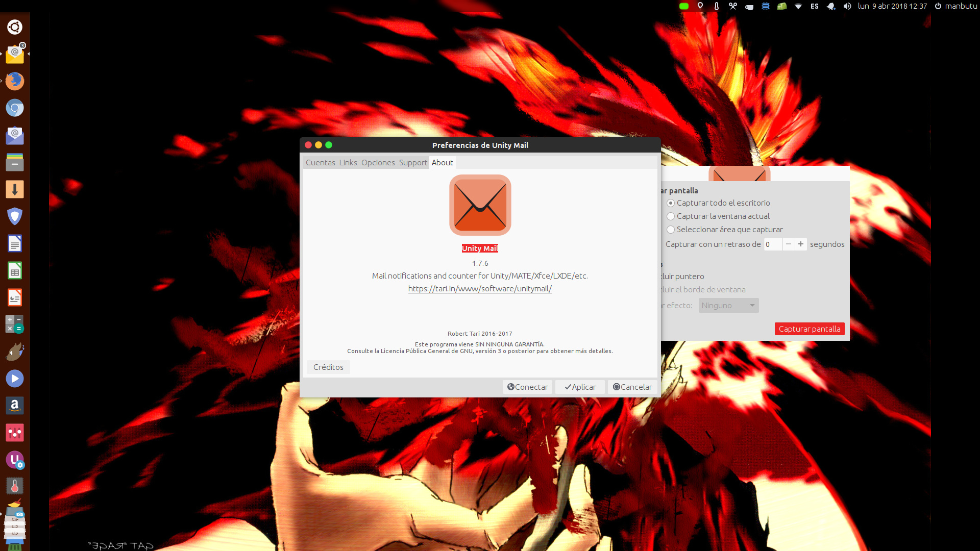
Task: Expand the Ninguno effect dropdown
Action: point(728,306)
